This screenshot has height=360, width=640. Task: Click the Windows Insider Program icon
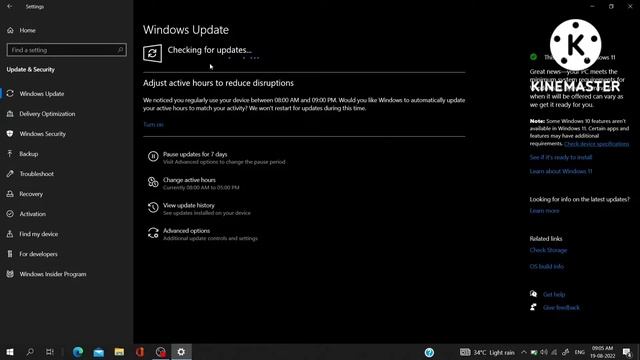[x=10, y=274]
